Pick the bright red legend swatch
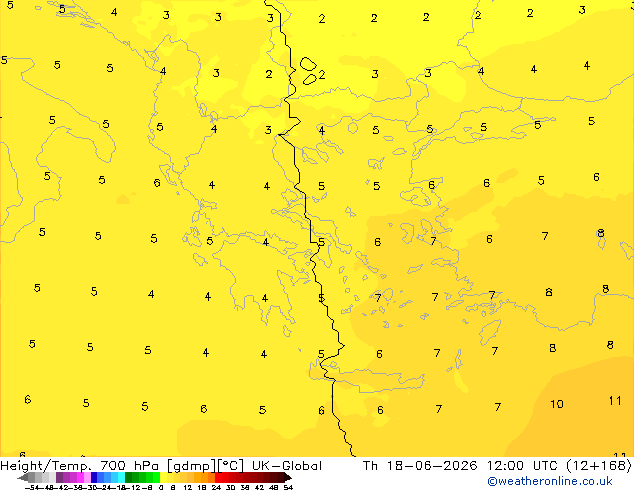This screenshot has height=490, width=634. [219, 477]
